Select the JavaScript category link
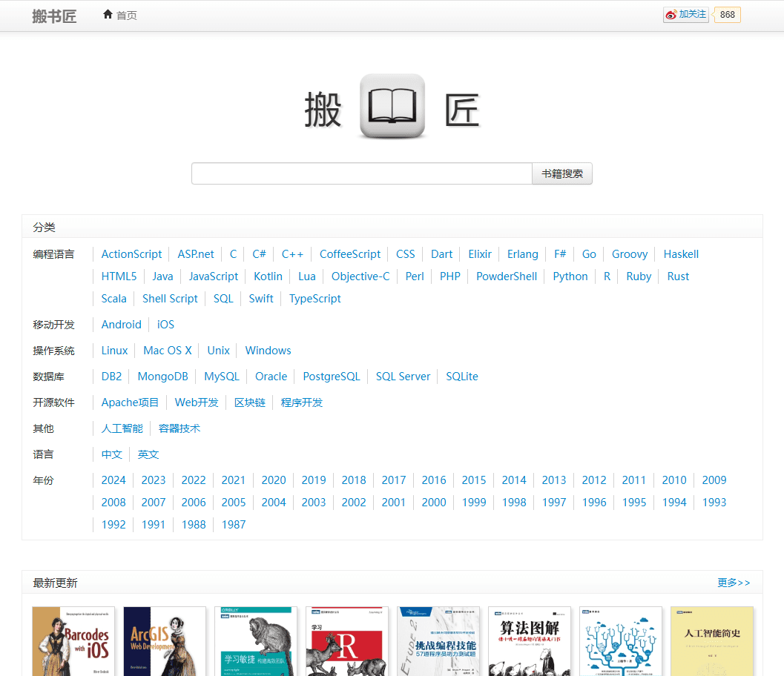The height and width of the screenshot is (676, 784). (214, 276)
